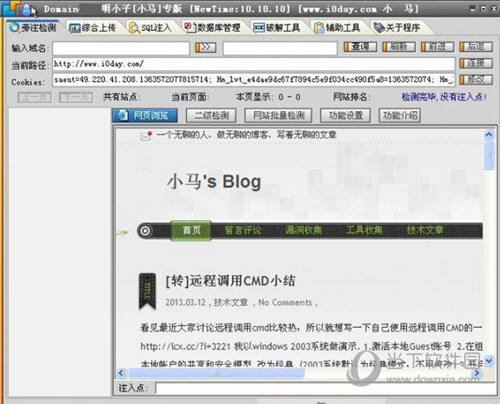Screen dimensions: 500x404
Task: Click the field next to the >> button
Action: (x=280, y=48)
